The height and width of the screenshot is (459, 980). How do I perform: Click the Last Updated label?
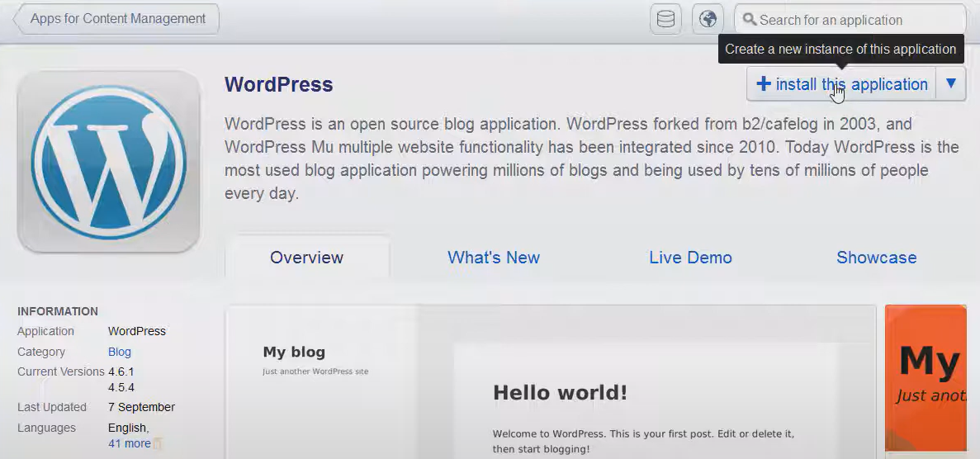click(x=52, y=407)
